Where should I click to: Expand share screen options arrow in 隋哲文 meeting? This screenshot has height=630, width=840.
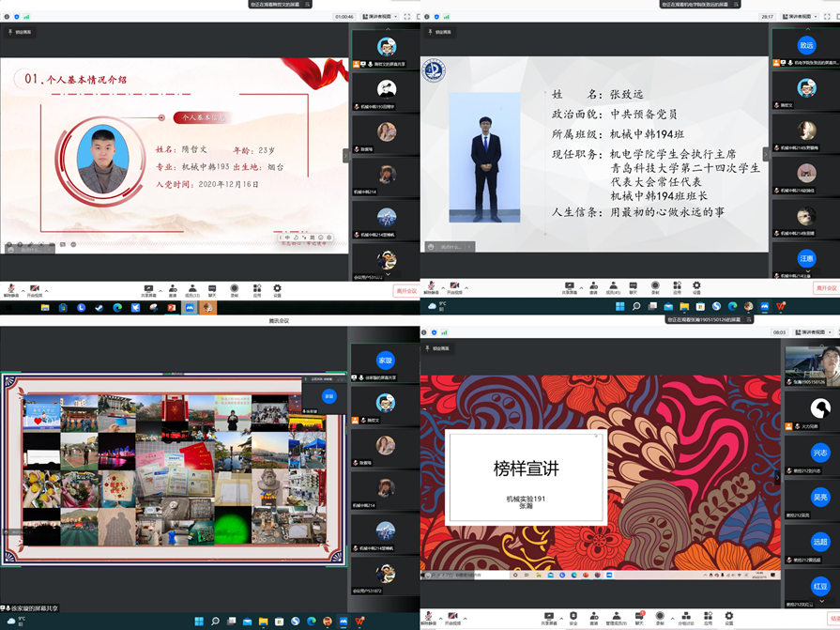(x=160, y=290)
